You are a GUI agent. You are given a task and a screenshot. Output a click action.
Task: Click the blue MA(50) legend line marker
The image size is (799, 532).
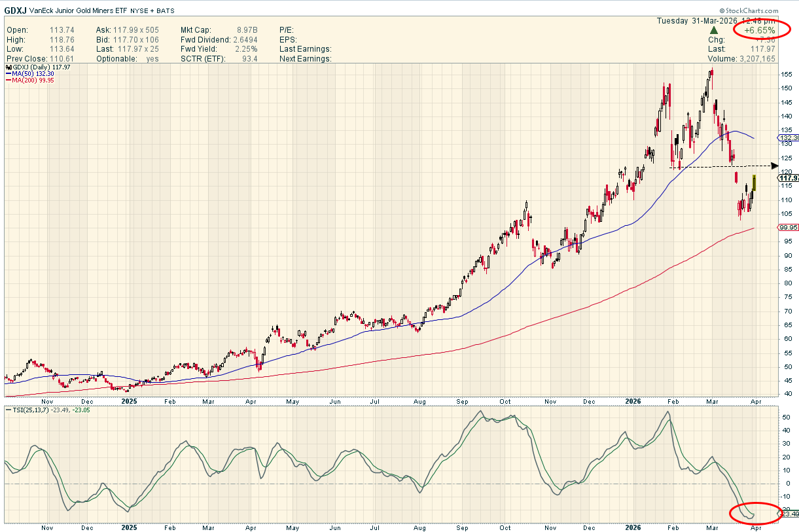point(8,74)
